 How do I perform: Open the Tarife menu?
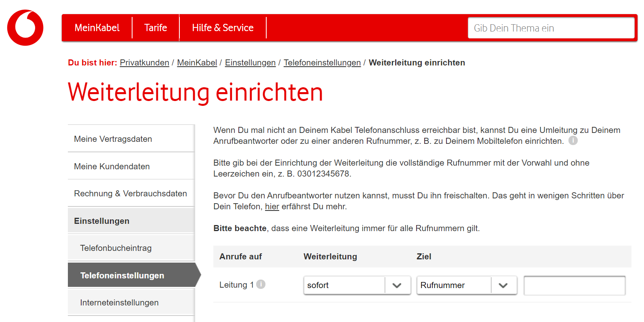point(156,28)
